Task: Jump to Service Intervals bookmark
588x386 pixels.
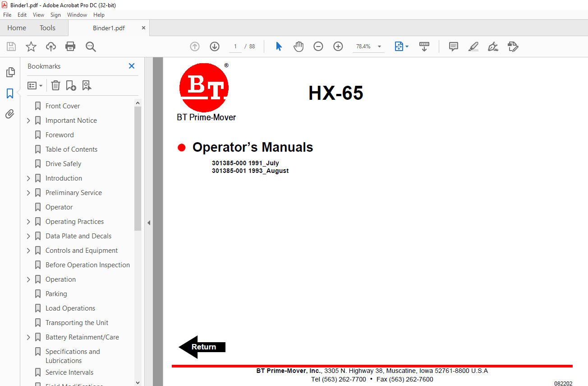Action: coord(69,372)
